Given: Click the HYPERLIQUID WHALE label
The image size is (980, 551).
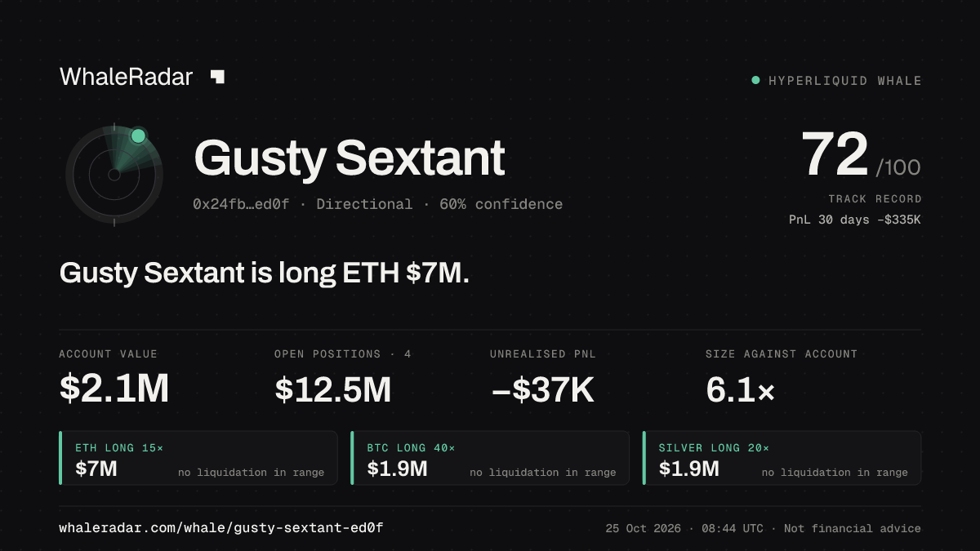Looking at the screenshot, I should click(845, 81).
